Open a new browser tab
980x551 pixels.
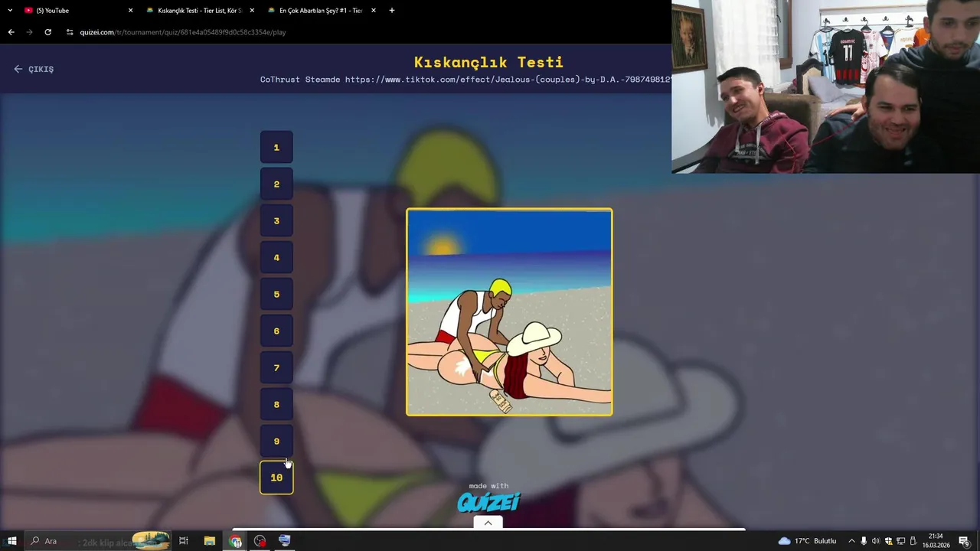392,11
